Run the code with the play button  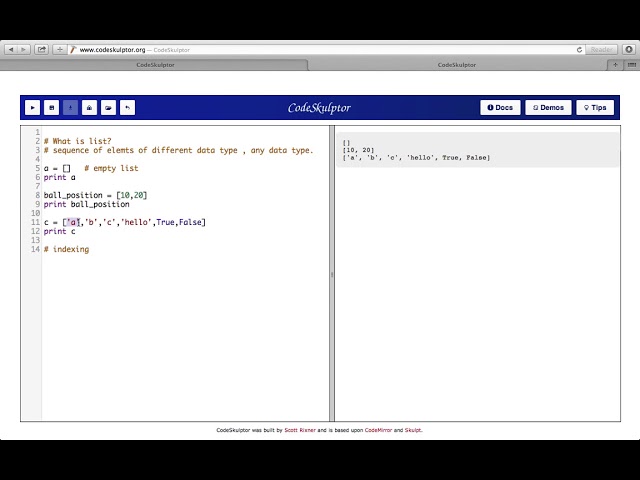(x=33, y=107)
